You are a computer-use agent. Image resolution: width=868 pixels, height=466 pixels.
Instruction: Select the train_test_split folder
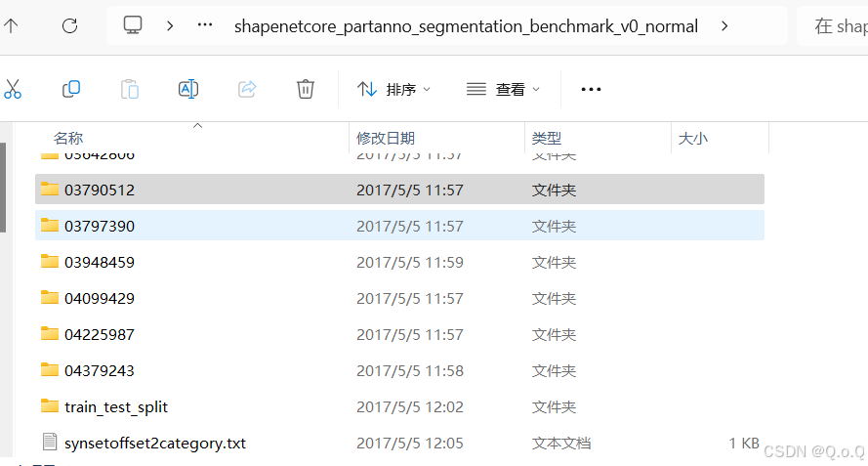[x=399, y=406]
